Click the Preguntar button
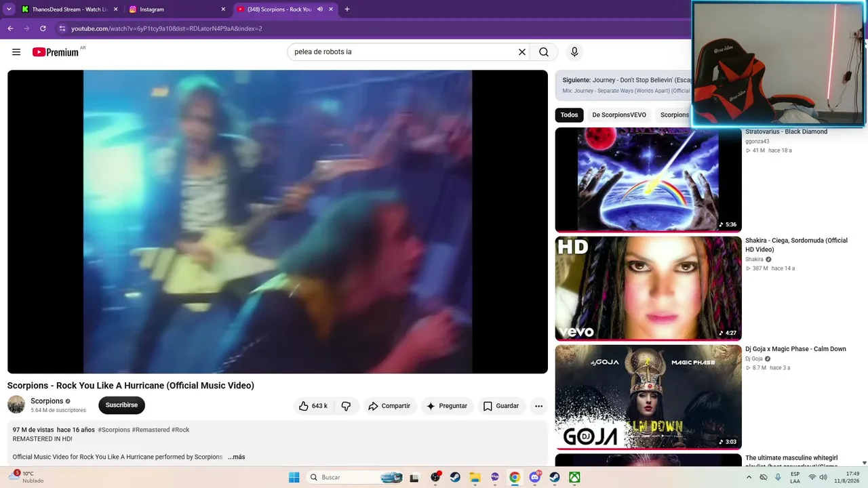This screenshot has width=868, height=488. point(447,406)
